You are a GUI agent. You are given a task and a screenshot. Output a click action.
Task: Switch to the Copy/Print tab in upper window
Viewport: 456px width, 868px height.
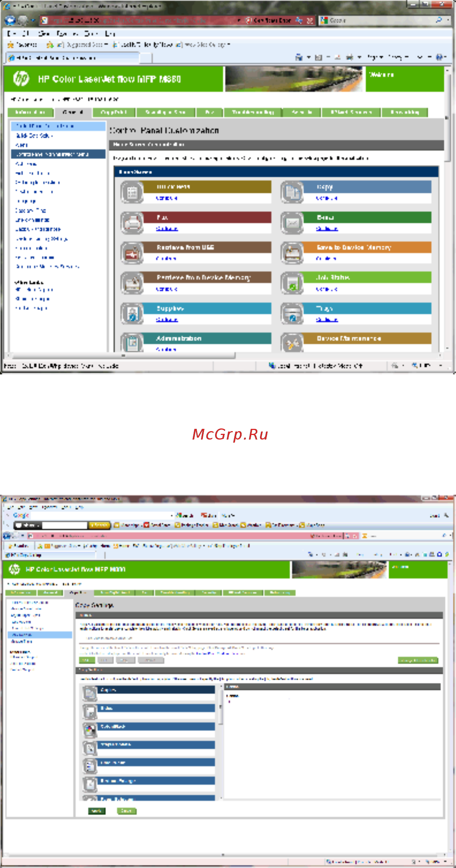(x=113, y=112)
